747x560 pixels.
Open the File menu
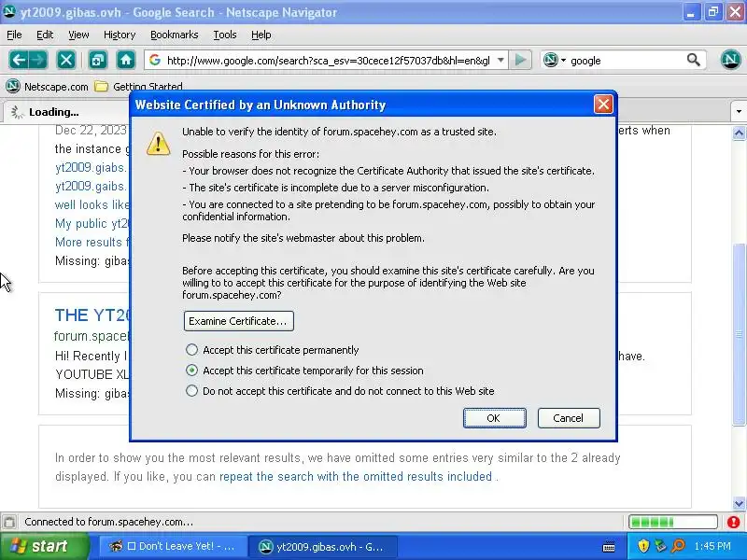14,35
